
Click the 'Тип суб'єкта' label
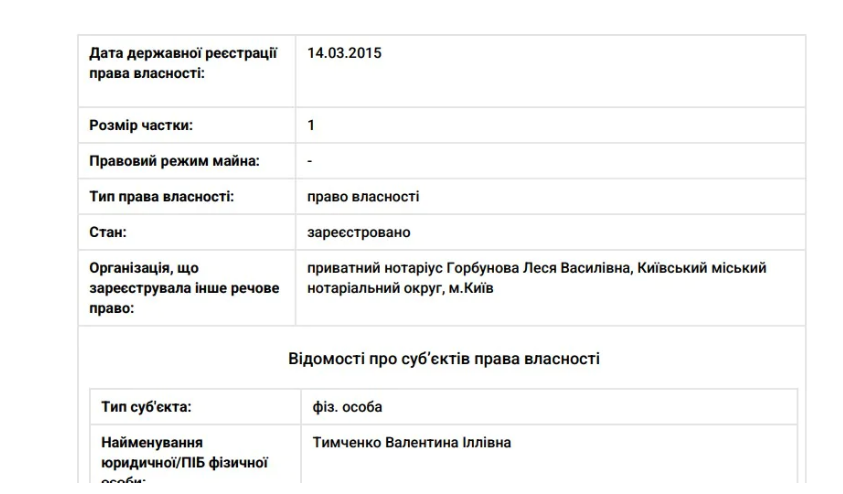point(146,407)
